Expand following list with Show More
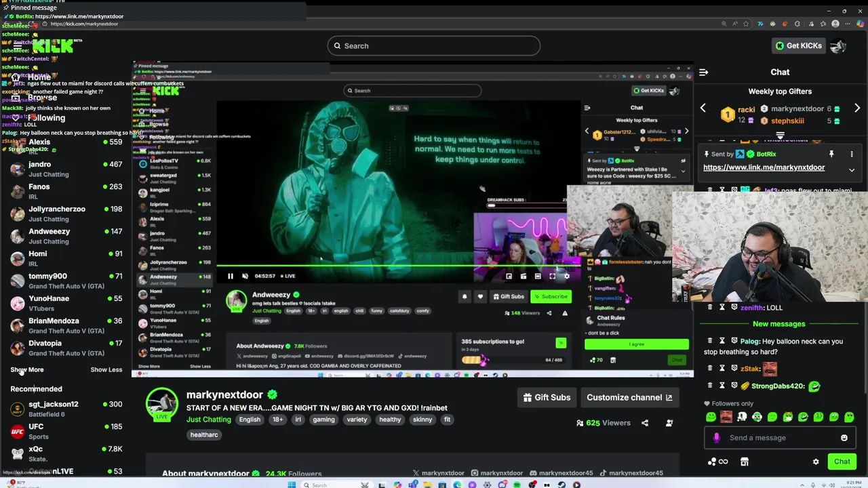 pyautogui.click(x=27, y=369)
